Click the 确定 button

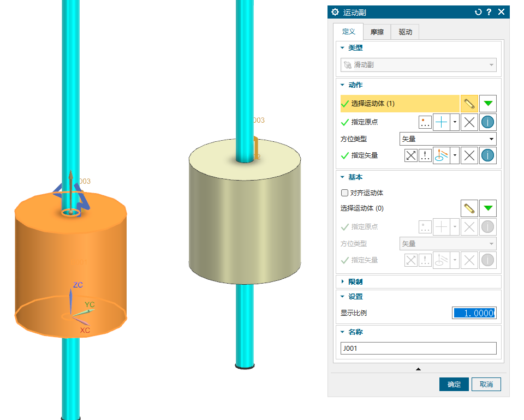pyautogui.click(x=454, y=385)
